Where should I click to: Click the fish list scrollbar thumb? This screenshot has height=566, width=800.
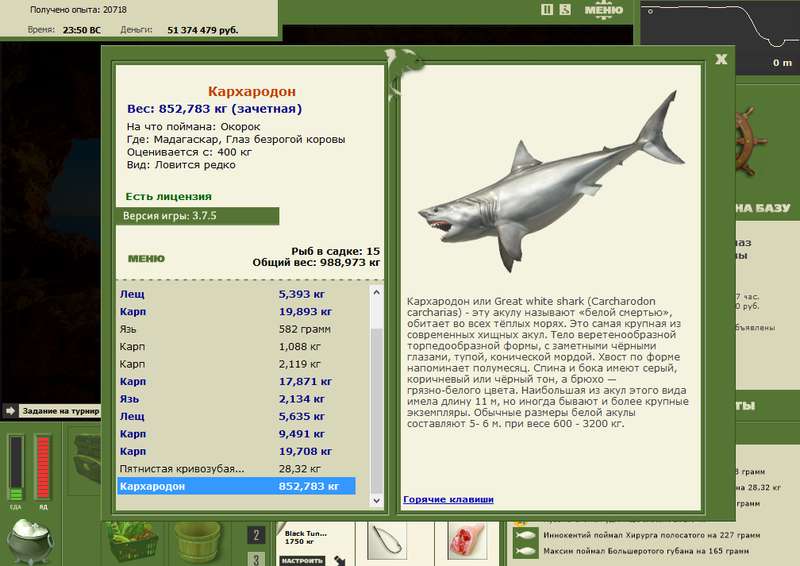pyautogui.click(x=377, y=411)
